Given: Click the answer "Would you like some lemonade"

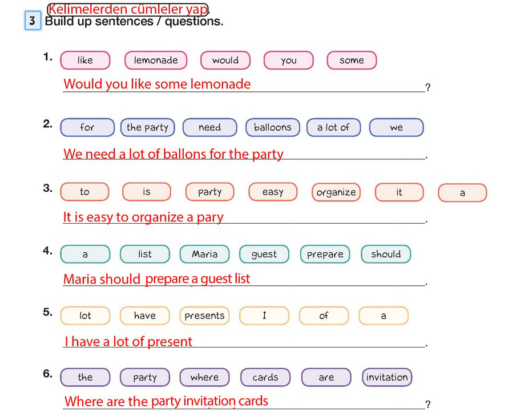Looking at the screenshot, I should (x=157, y=84).
